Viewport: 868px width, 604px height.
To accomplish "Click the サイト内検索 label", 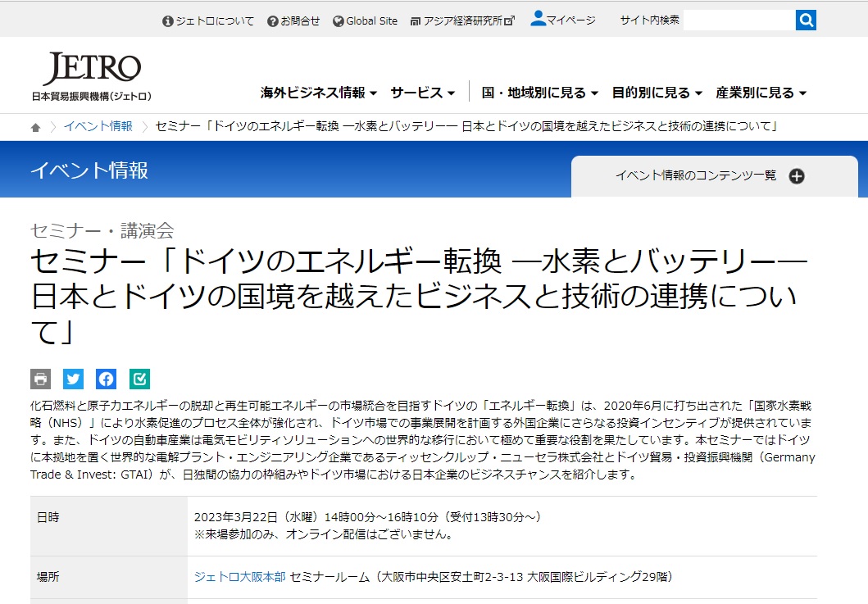I will (x=649, y=20).
